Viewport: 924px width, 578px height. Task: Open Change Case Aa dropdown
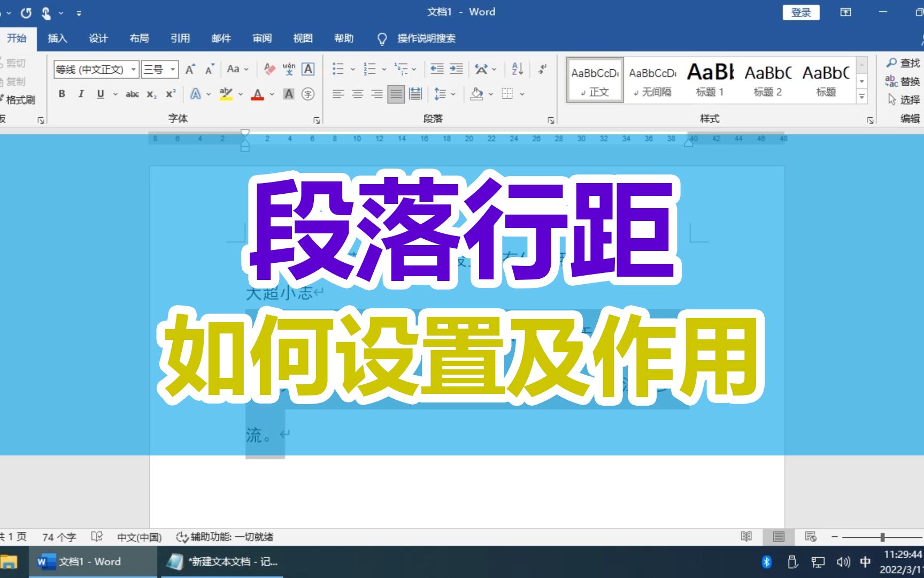coord(237,69)
